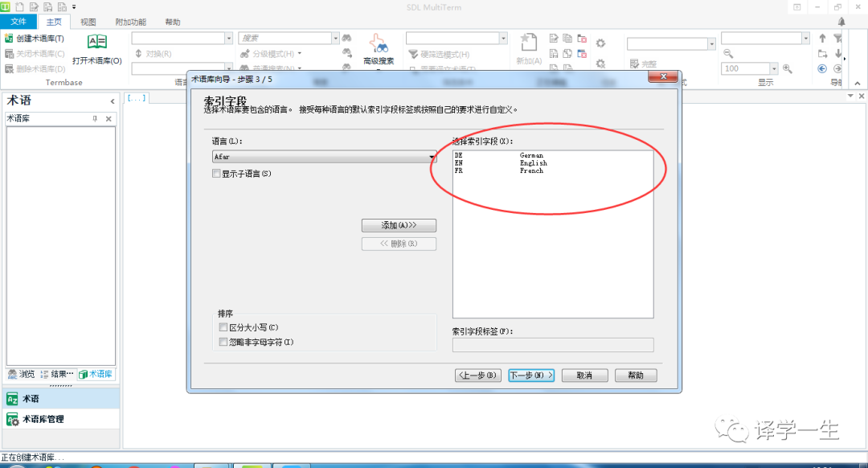Click the pin icon on Termbase pane header
Screen dimensions: 868x468
95,118
